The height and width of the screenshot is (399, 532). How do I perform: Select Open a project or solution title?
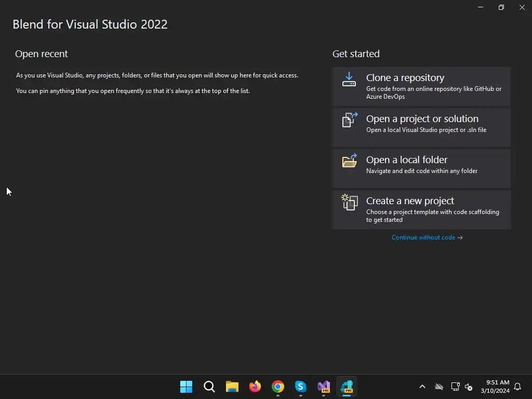click(422, 119)
